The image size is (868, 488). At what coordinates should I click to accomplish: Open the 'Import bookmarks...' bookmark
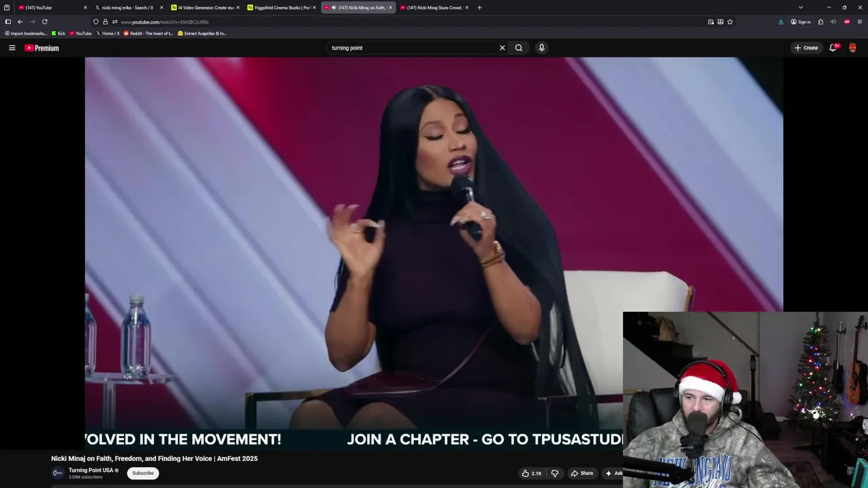click(x=26, y=33)
